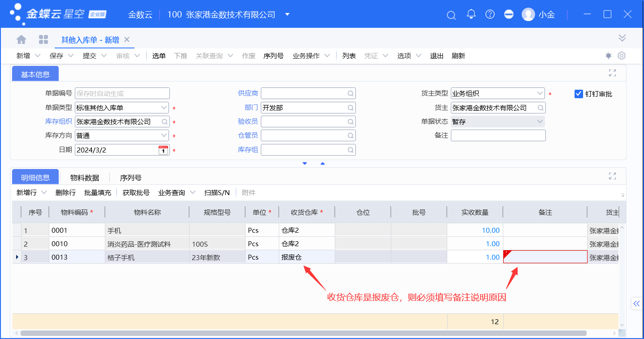Expand the 选项 dropdown arrow
Viewport: 644px width, 339px height.
coord(419,56)
